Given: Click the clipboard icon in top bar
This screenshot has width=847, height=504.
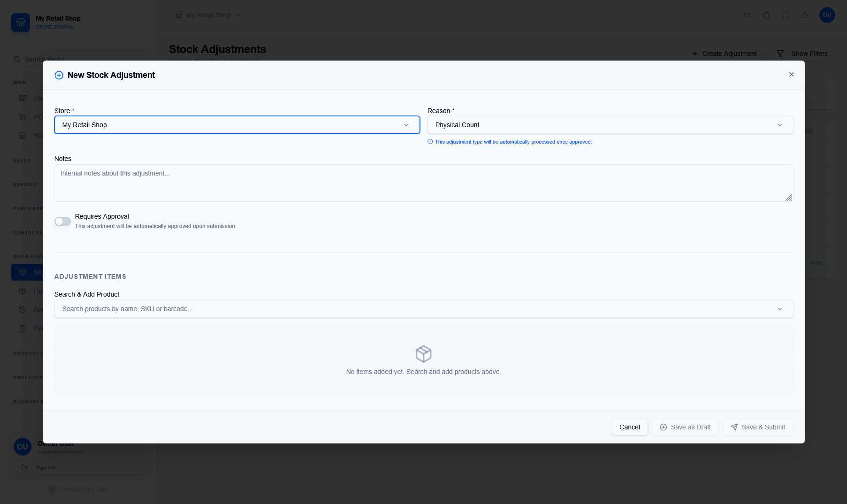Looking at the screenshot, I should coord(766,15).
